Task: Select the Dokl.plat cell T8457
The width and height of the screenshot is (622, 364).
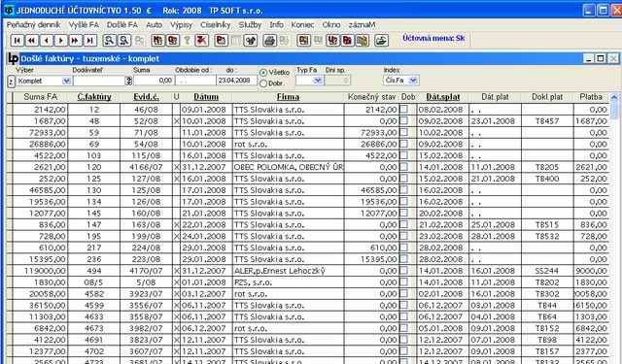Action: click(x=547, y=120)
